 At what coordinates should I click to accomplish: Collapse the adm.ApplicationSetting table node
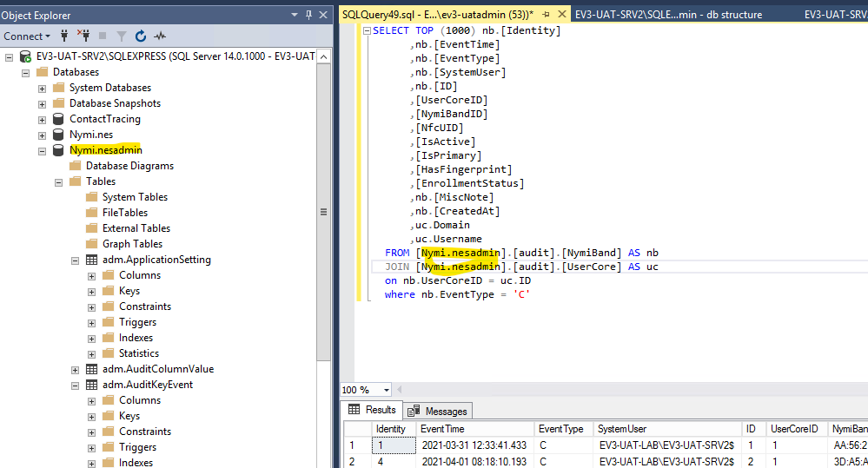[x=76, y=260]
